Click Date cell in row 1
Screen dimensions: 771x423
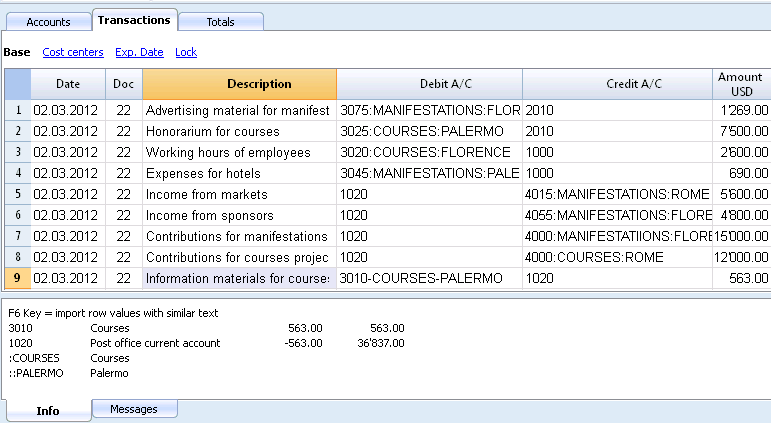coord(68,110)
